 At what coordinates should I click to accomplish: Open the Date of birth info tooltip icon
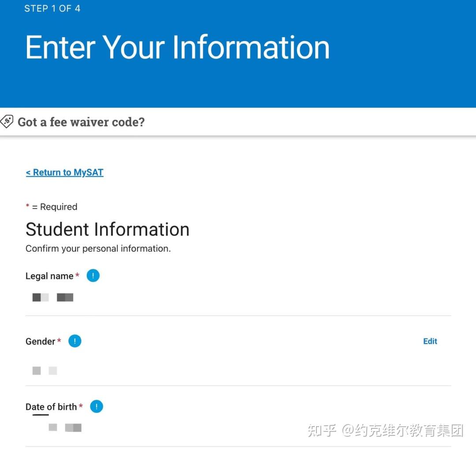(97, 406)
